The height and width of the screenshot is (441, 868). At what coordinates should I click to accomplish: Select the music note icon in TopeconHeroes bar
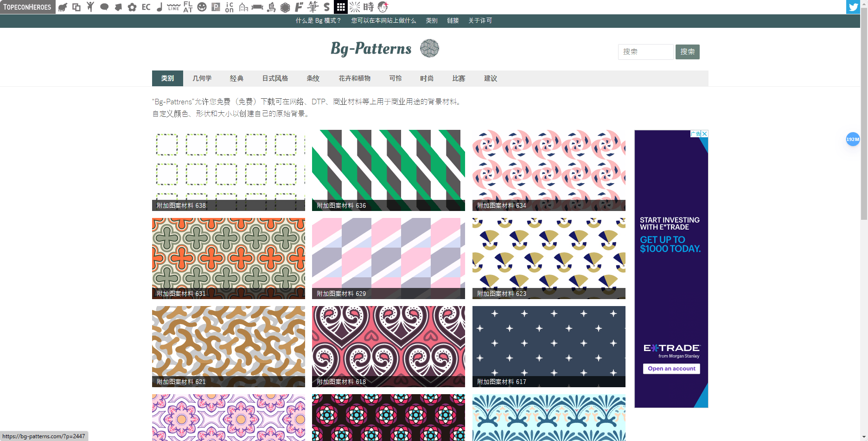(159, 7)
